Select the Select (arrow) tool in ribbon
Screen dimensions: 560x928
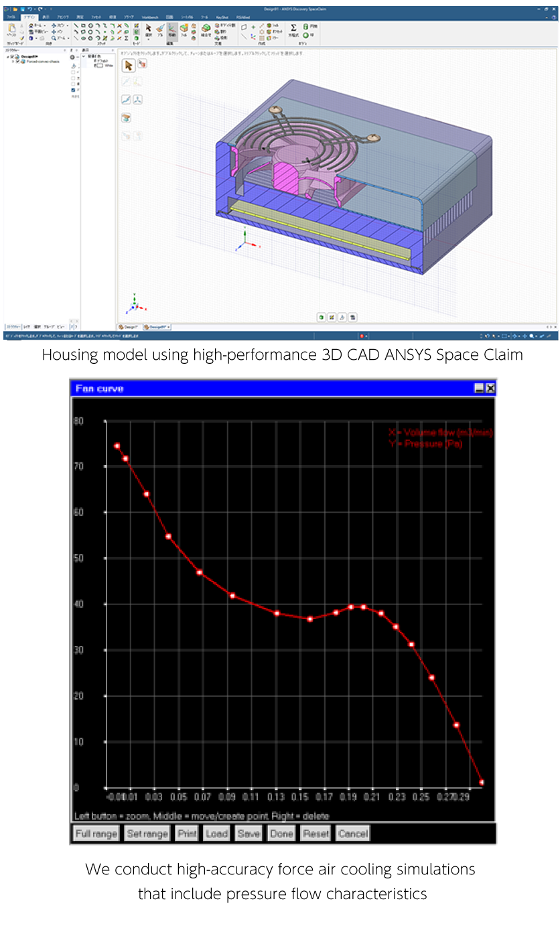[x=149, y=29]
